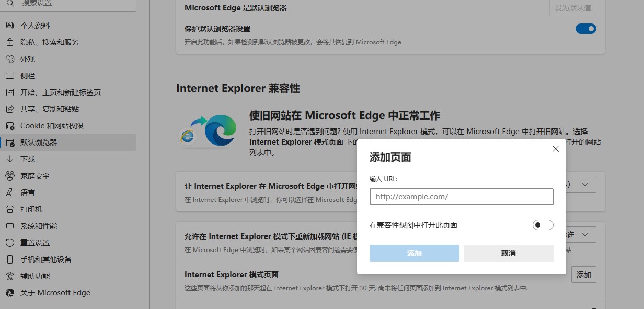Click the 侧栏 sidebar icon

[9, 76]
